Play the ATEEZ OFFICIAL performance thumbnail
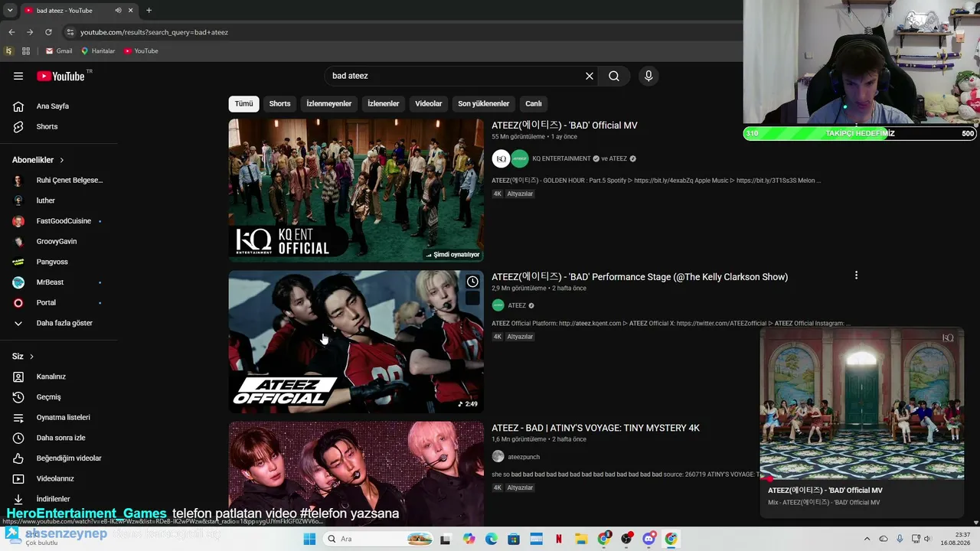 click(356, 342)
